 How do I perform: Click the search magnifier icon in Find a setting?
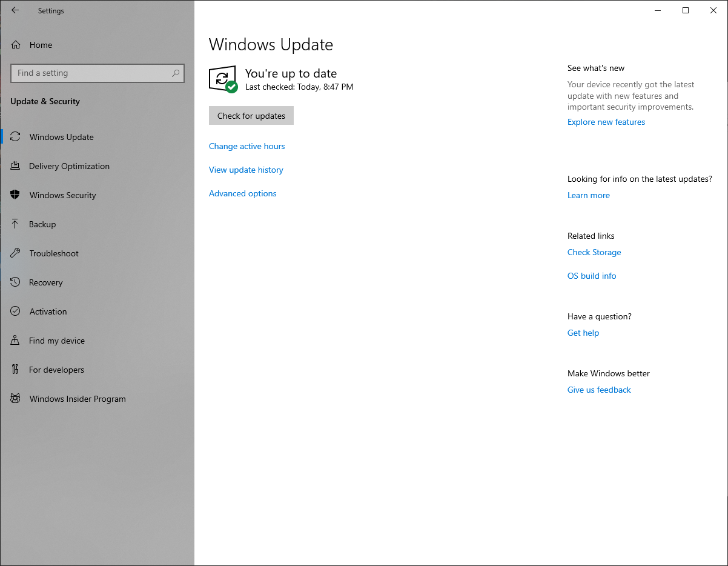176,73
